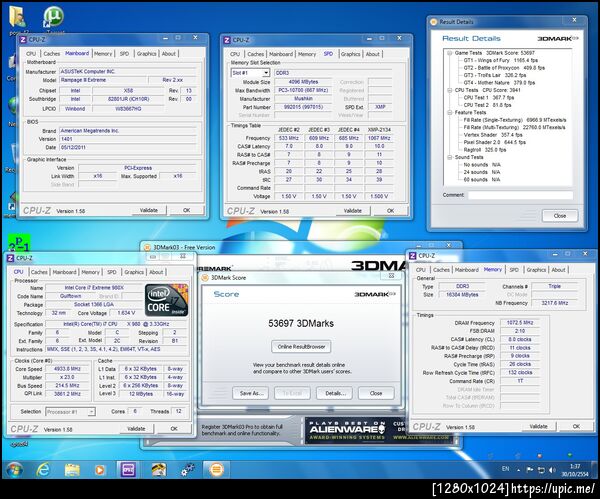The width and height of the screenshot is (600, 499).
Task: Click the '53697 3DMarks' score text
Action: [x=301, y=323]
